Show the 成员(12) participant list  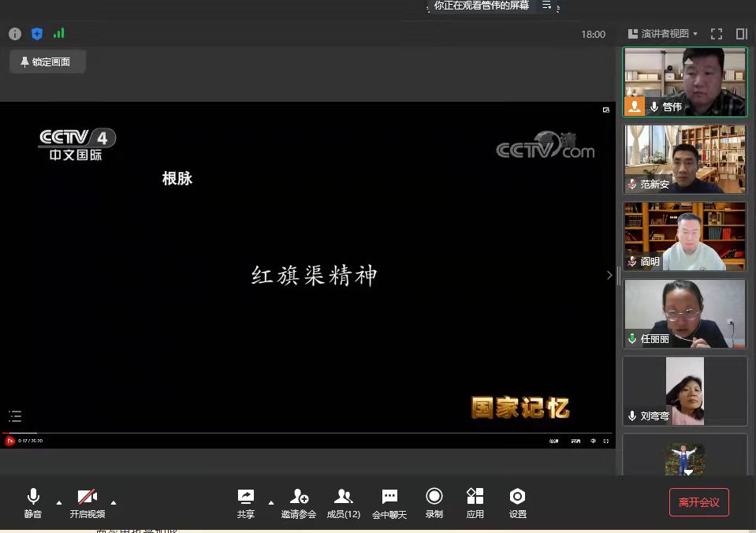pyautogui.click(x=343, y=502)
